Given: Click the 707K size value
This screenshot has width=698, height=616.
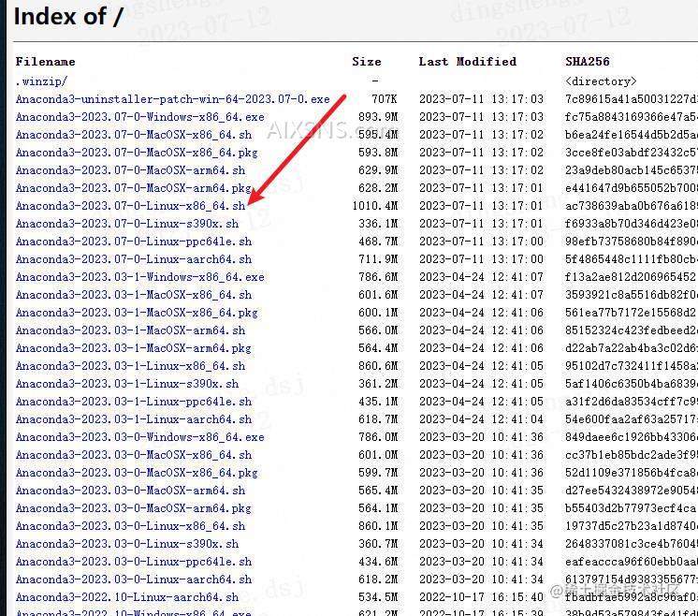Looking at the screenshot, I should (x=385, y=99).
